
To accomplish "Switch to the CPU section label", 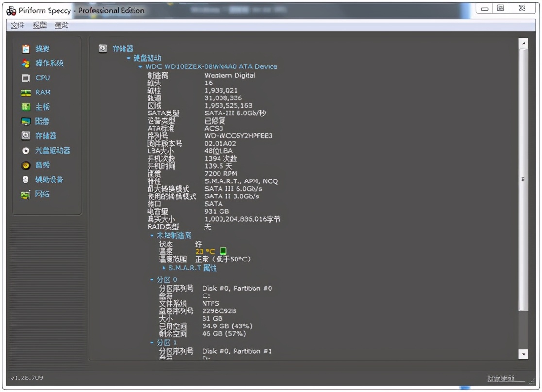I will [x=43, y=78].
